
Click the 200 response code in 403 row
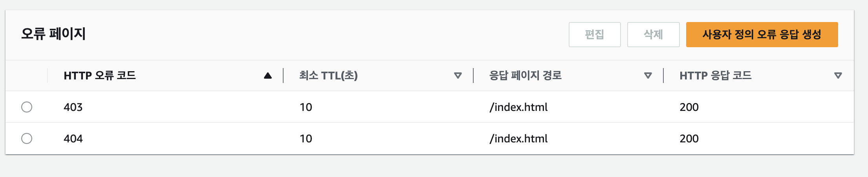point(689,107)
